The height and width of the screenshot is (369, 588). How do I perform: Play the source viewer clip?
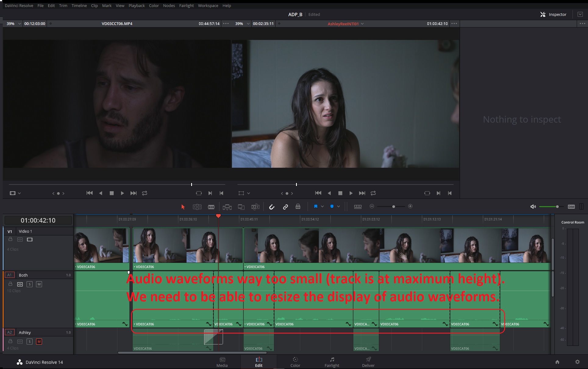click(122, 193)
